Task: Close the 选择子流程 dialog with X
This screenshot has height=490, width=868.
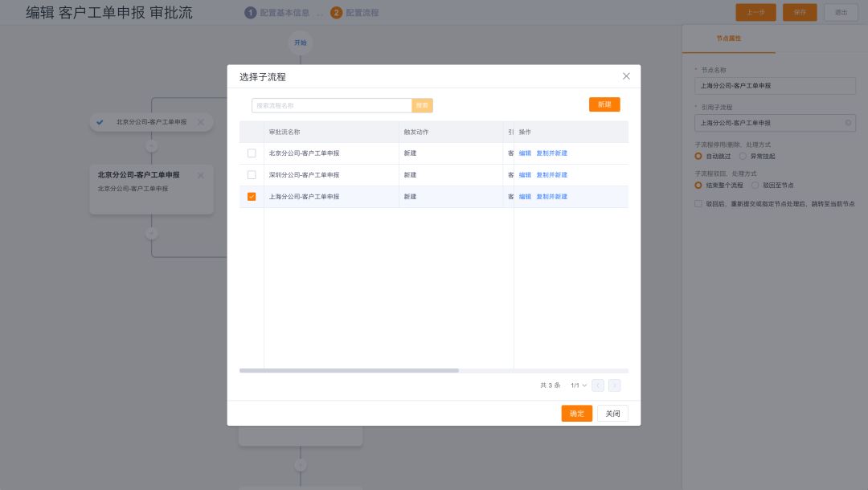Action: (626, 76)
